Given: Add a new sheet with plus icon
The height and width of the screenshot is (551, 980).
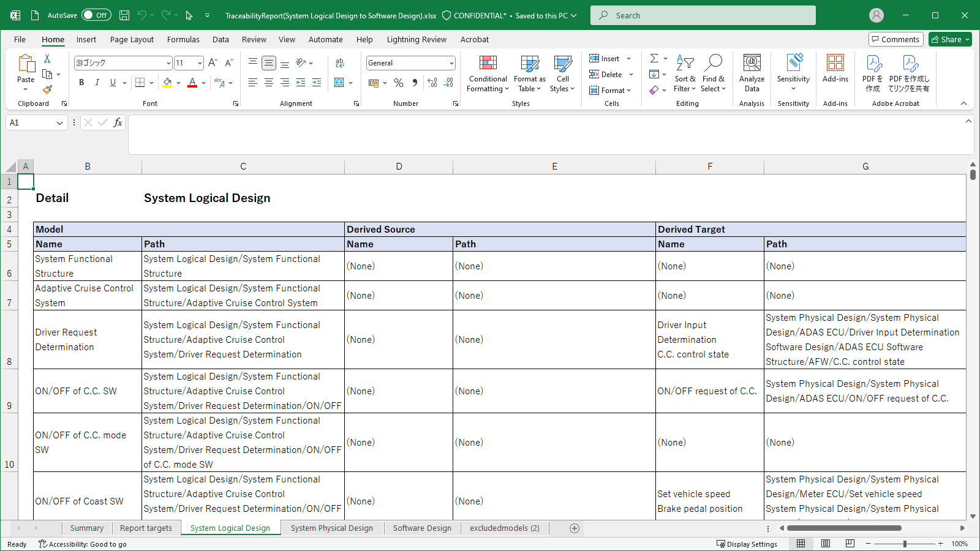Looking at the screenshot, I should pos(575,528).
